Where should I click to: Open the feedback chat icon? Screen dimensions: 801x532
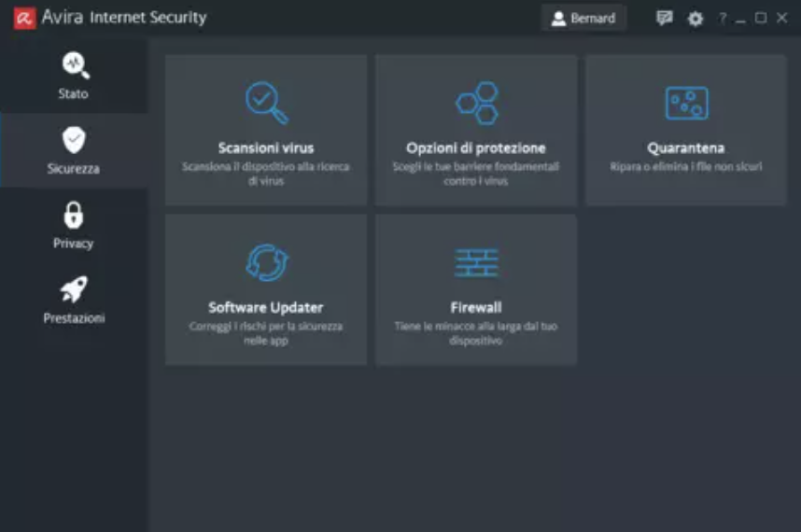point(665,18)
